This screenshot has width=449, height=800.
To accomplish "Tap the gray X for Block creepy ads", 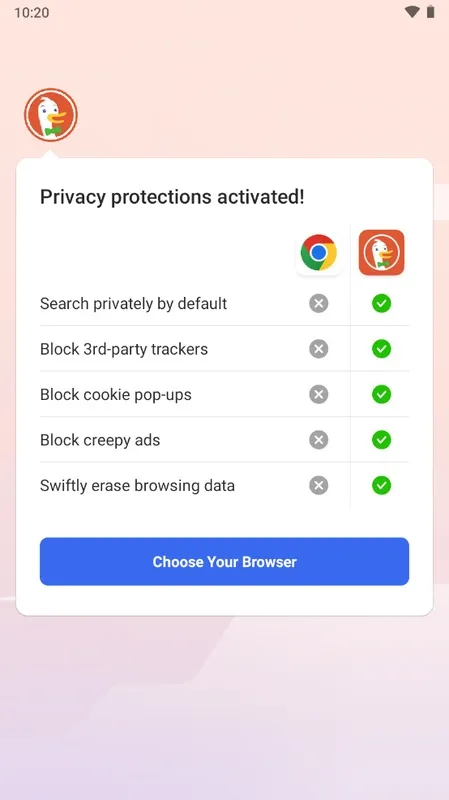I will tap(318, 440).
